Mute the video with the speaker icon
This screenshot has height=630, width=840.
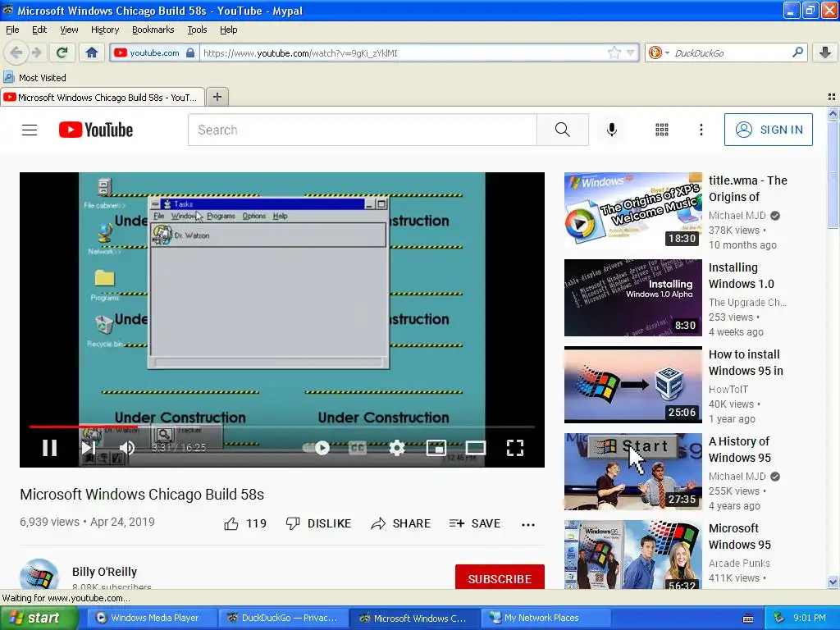[x=127, y=447]
